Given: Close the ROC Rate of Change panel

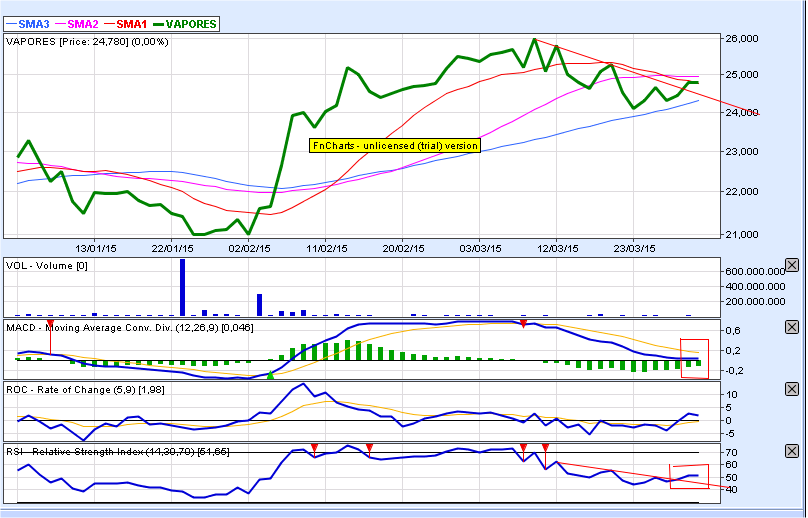Looking at the screenshot, I should pyautogui.click(x=792, y=388).
